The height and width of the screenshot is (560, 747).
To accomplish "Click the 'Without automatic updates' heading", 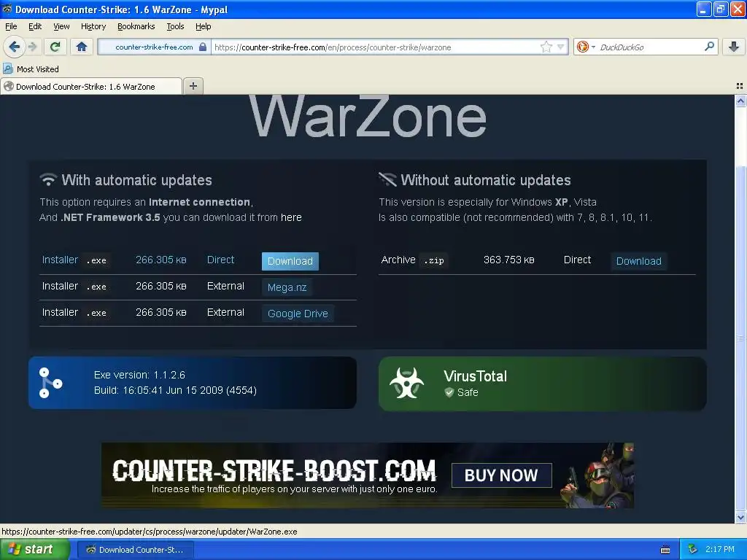I will (486, 180).
